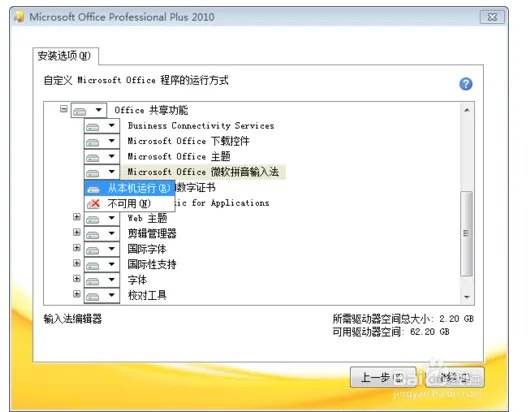Open install dropdown for 字体
The width and height of the screenshot is (532, 412).
102,280
